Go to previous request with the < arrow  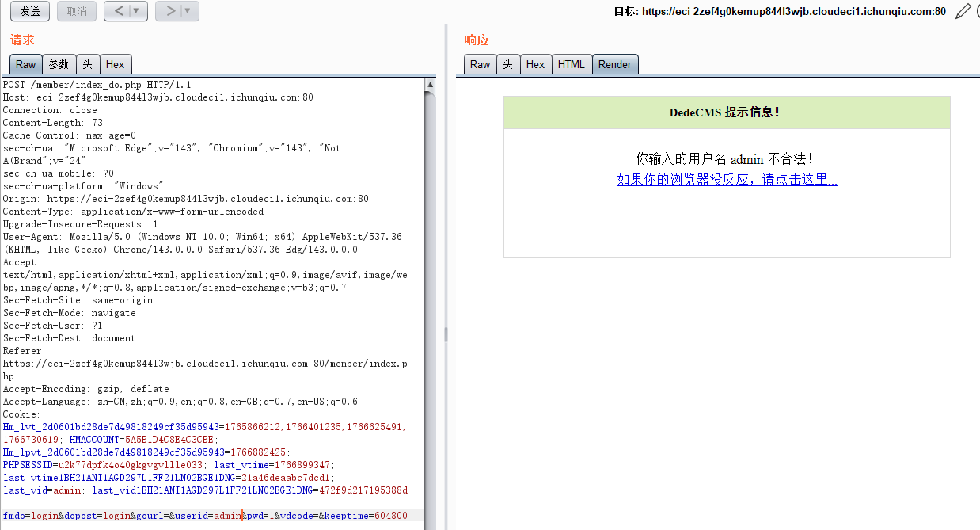pyautogui.click(x=117, y=11)
